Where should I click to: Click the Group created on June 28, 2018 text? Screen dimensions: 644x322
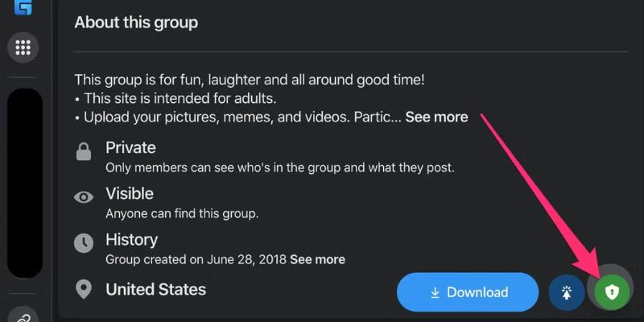(x=196, y=259)
